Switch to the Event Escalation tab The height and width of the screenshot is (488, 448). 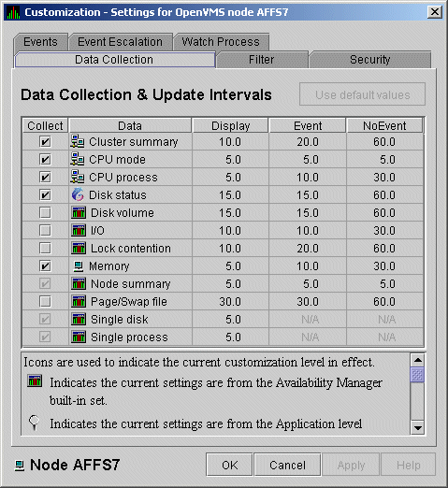tap(120, 42)
